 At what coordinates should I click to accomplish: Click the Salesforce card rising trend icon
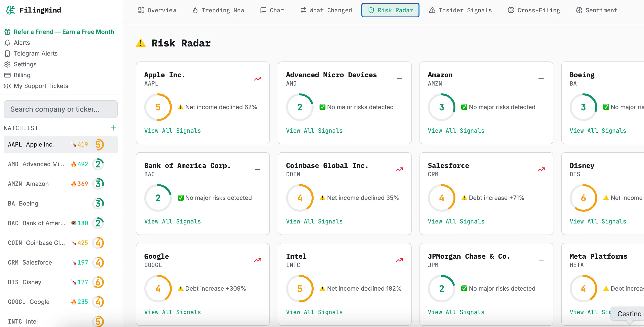(541, 169)
